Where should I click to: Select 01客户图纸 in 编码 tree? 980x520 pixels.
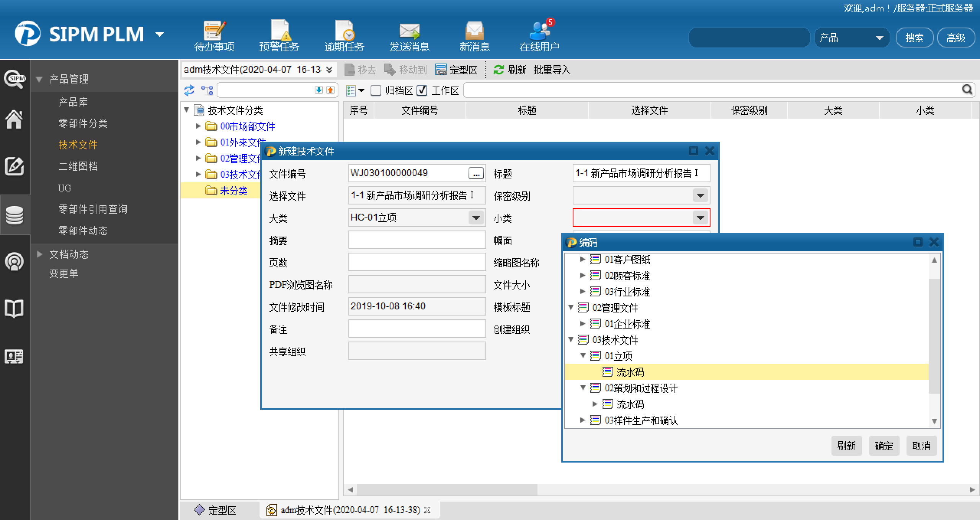[627, 259]
